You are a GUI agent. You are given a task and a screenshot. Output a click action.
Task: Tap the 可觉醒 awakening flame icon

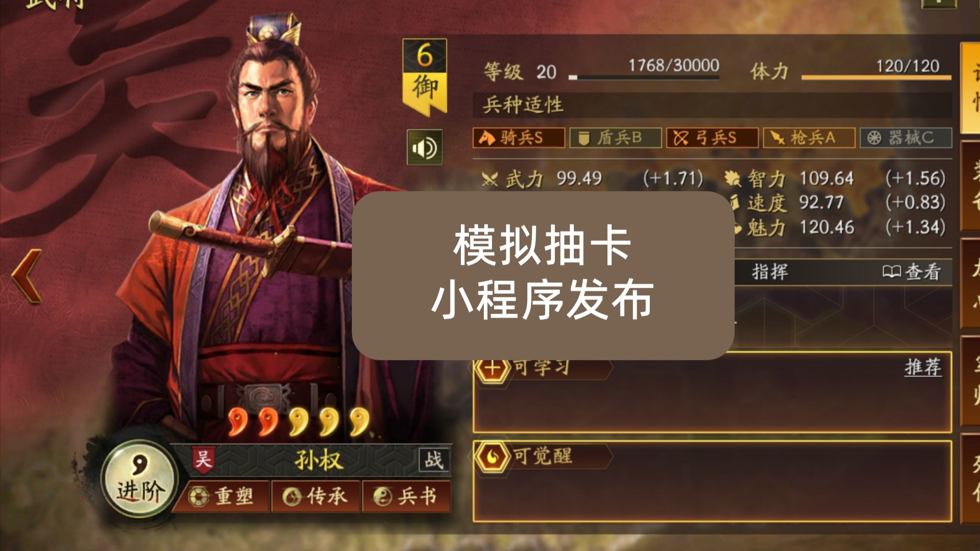click(492, 457)
